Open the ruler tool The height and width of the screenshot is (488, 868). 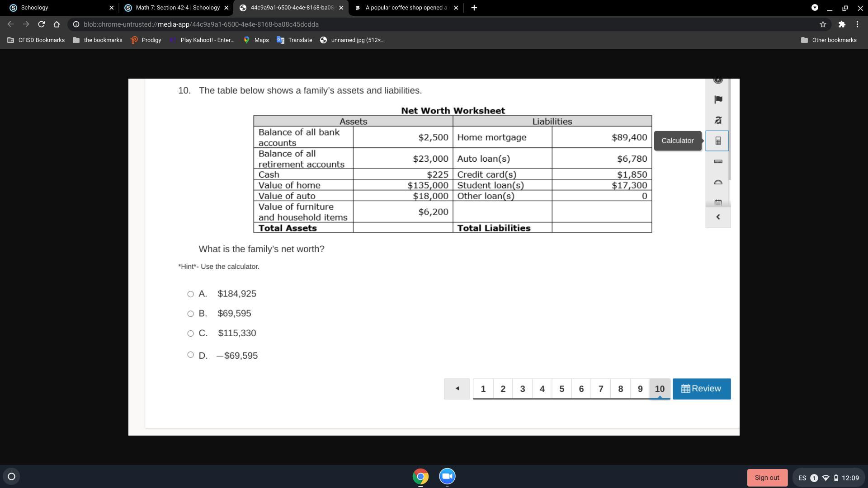(718, 161)
